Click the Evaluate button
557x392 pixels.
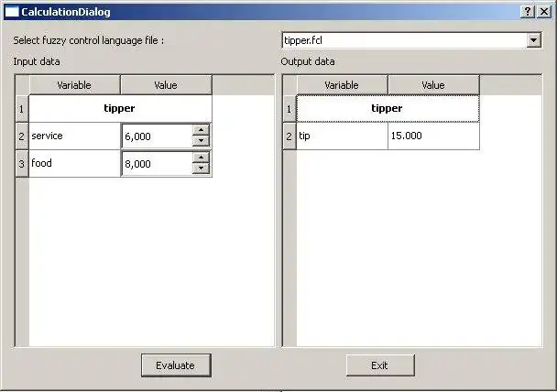(176, 365)
